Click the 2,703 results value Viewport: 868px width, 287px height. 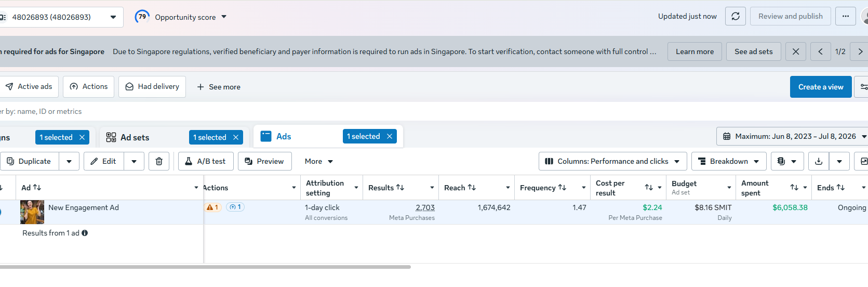click(x=425, y=207)
